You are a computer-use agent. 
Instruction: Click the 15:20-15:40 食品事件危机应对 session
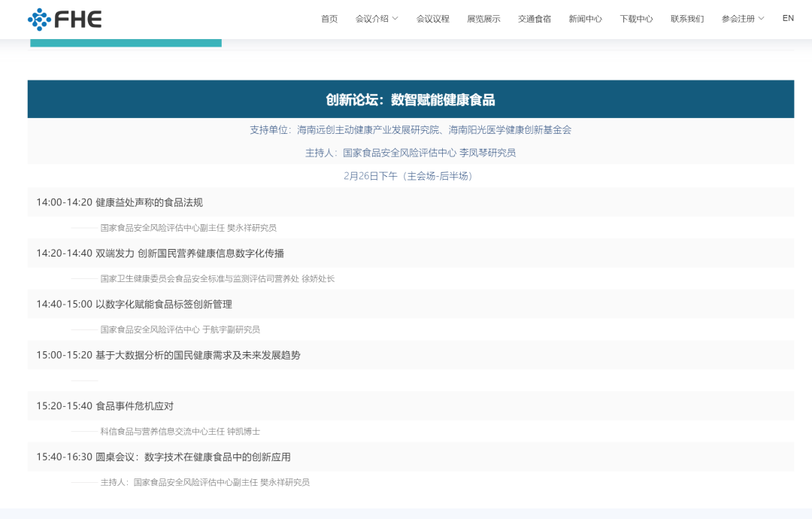(105, 406)
